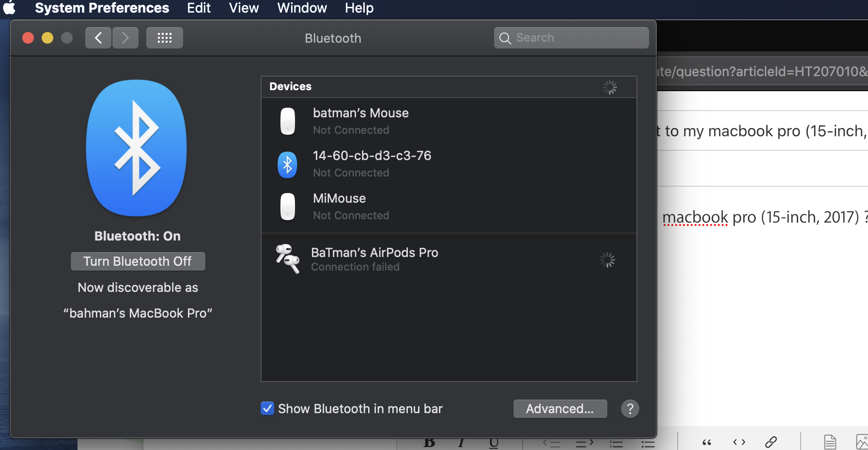
Task: Open the Window menu
Action: point(302,8)
